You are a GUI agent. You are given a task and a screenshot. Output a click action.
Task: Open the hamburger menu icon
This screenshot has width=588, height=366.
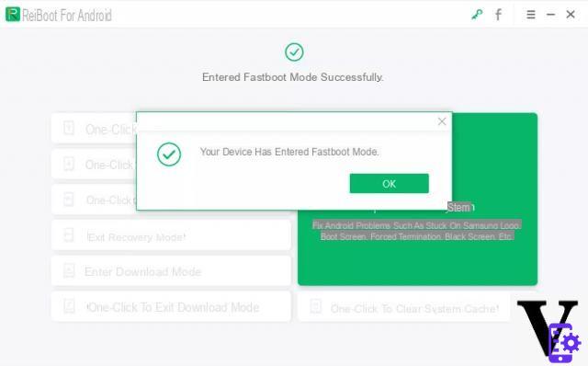[531, 15]
